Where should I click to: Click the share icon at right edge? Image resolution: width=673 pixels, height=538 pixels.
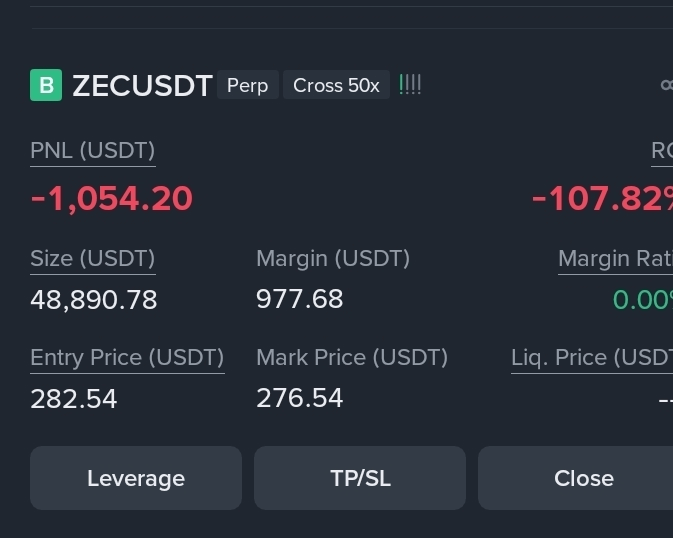667,85
